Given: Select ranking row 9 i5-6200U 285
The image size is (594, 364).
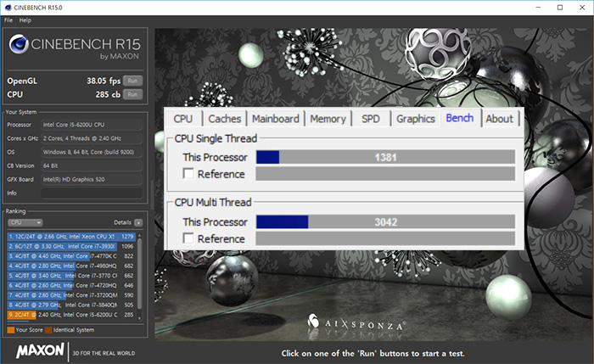Looking at the screenshot, I should [x=71, y=315].
